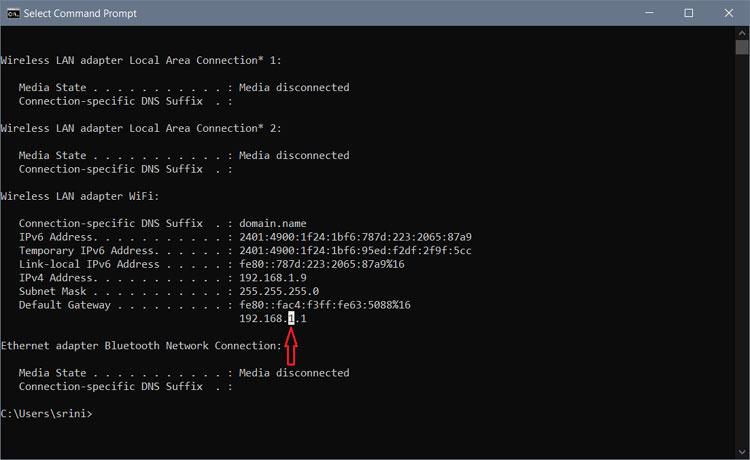Click the scrollbar up arrow
Screen dimensions: 750x460
click(741, 32)
